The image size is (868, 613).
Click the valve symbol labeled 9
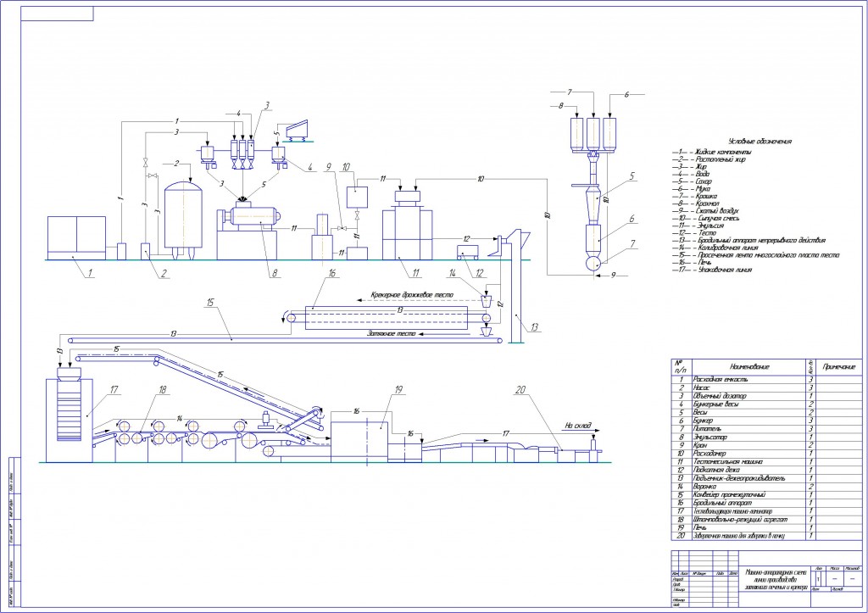click(342, 229)
